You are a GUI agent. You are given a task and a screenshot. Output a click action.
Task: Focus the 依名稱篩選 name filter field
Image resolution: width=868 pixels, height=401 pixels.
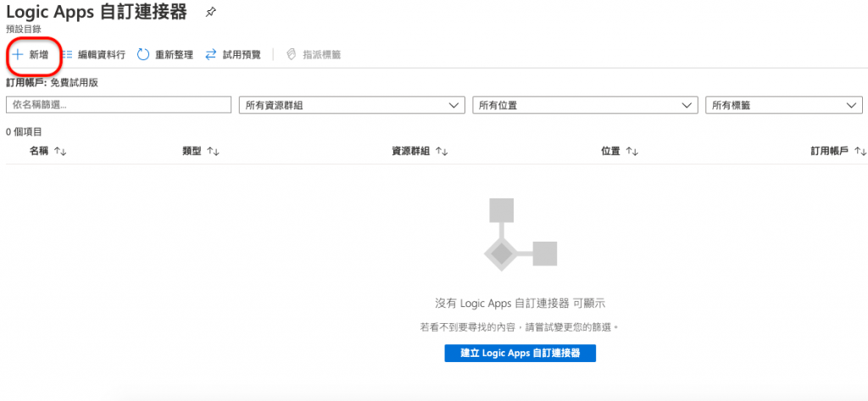tap(119, 104)
